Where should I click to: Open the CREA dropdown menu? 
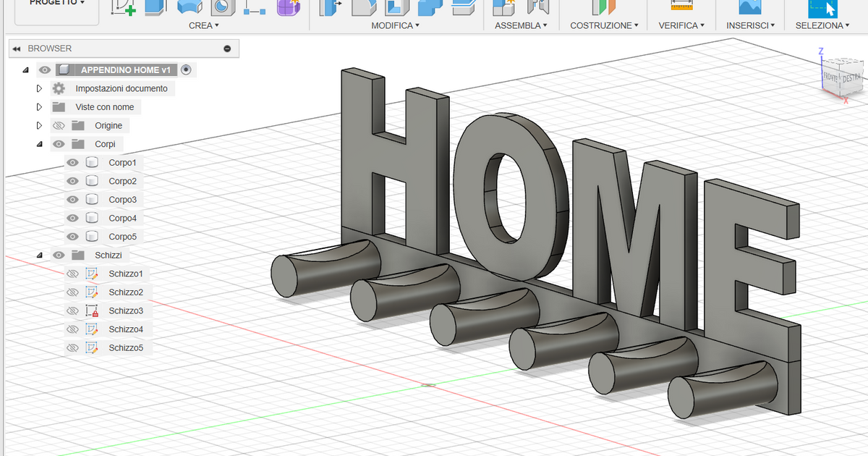coord(204,25)
